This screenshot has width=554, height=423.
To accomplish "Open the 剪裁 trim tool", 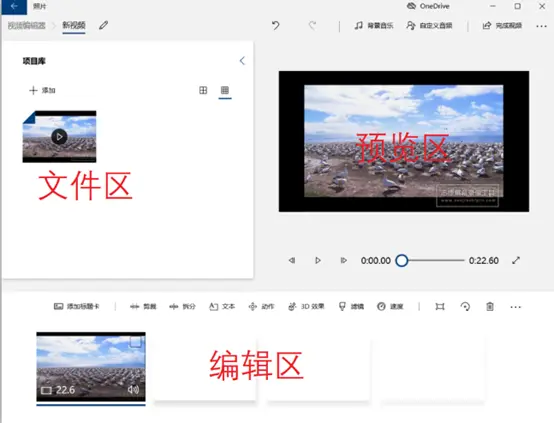I will click(143, 306).
